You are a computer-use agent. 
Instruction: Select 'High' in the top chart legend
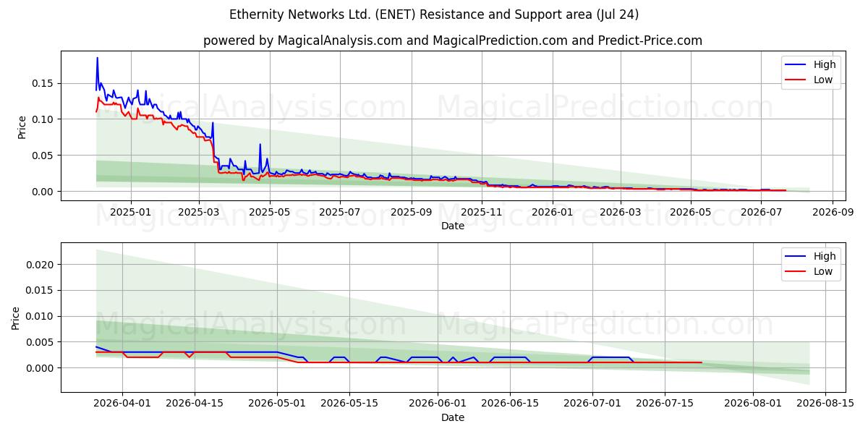[825, 64]
